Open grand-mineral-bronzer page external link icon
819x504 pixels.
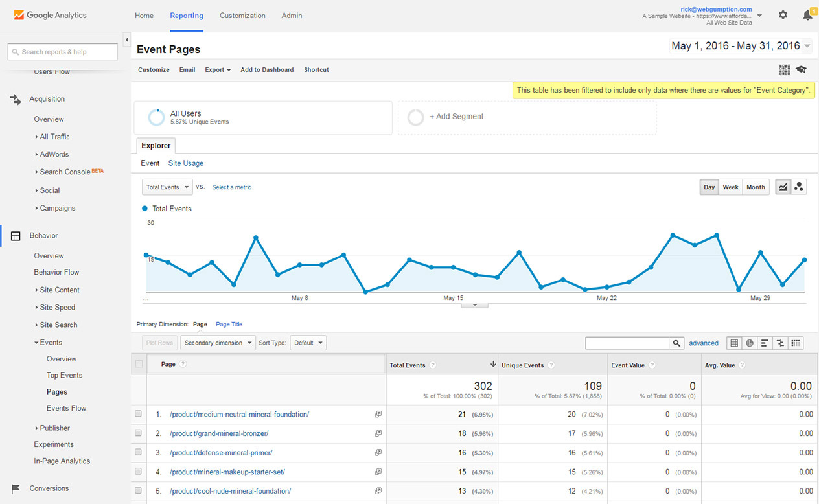(x=378, y=433)
